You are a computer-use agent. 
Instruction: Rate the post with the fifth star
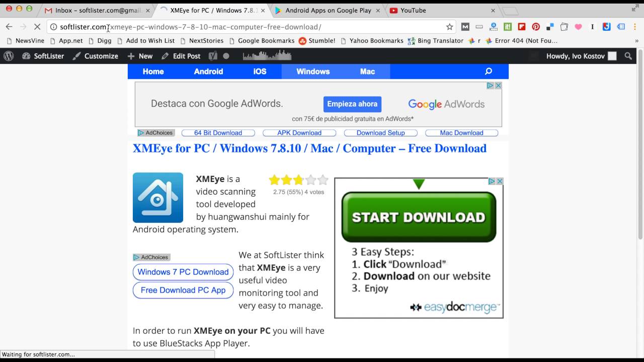tap(323, 180)
